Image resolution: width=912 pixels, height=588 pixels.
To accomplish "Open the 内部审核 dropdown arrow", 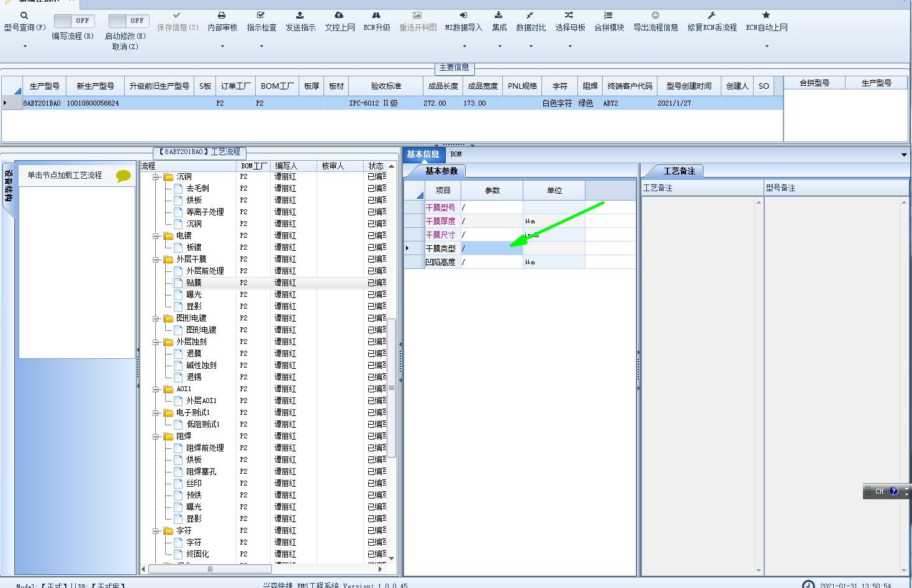I will [x=222, y=46].
